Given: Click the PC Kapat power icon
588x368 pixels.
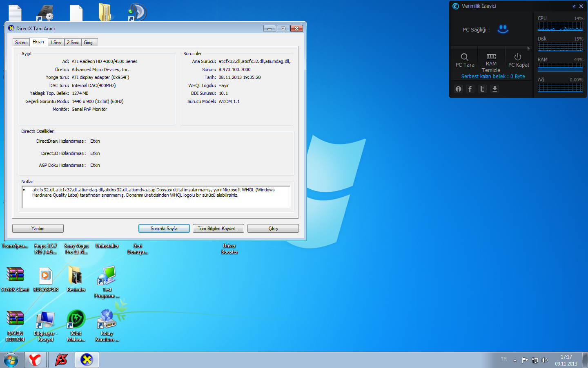Looking at the screenshot, I should coord(518,57).
